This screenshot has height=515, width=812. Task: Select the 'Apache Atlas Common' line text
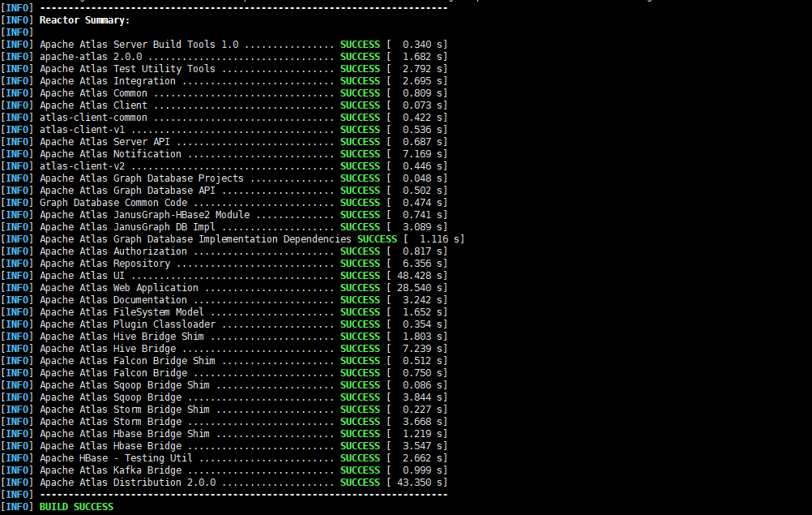[x=93, y=93]
